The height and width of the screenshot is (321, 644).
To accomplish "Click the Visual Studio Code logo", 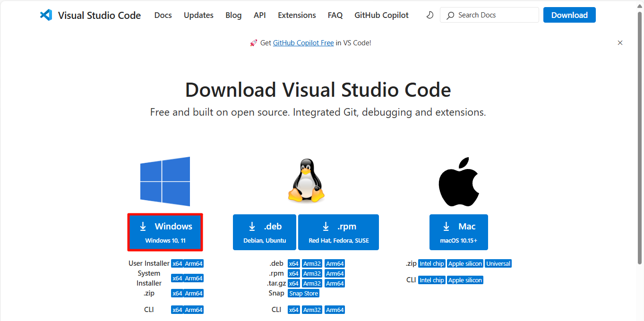I will click(x=46, y=15).
